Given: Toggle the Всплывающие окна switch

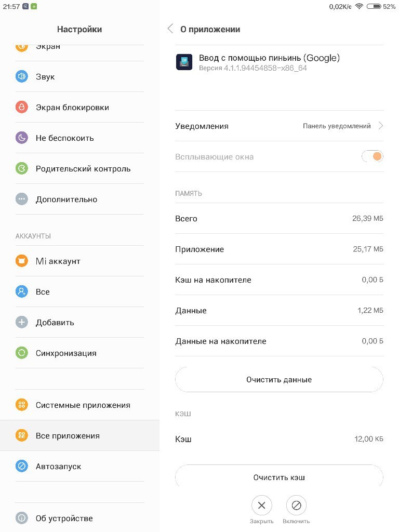Looking at the screenshot, I should pyautogui.click(x=372, y=156).
